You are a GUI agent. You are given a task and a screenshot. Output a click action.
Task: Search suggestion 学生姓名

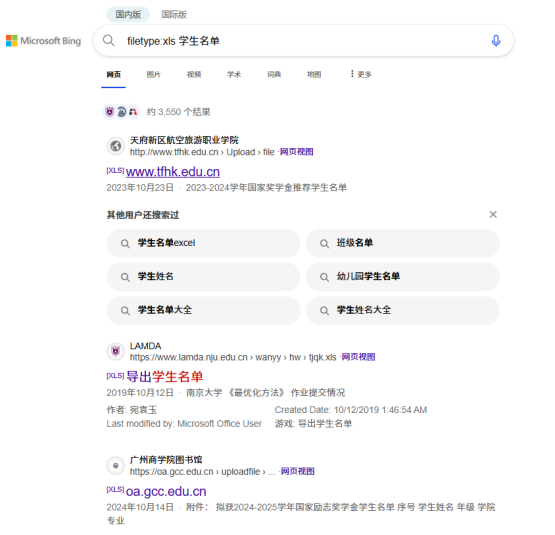pos(204,277)
